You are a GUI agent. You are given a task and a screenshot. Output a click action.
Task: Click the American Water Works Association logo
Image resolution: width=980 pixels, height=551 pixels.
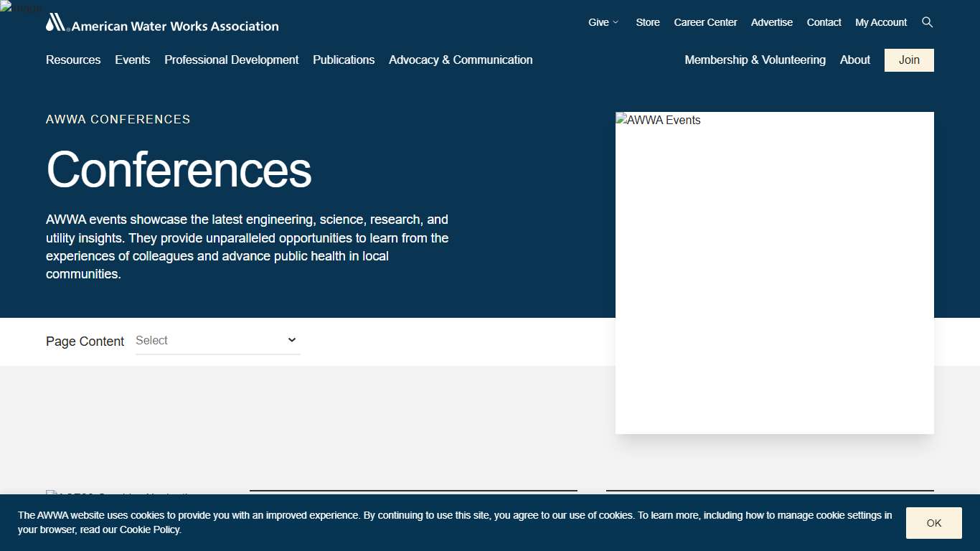(162, 24)
